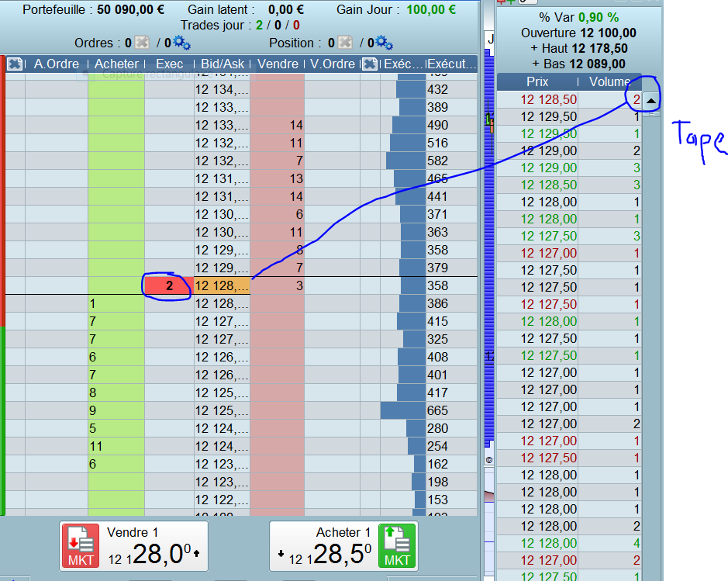The width and height of the screenshot is (728, 581).
Task: Click the Prix header in the tape
Action: [537, 81]
